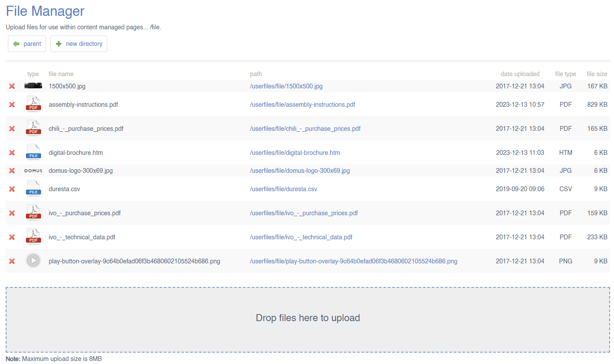
Task: Create a new directory
Action: 79,44
